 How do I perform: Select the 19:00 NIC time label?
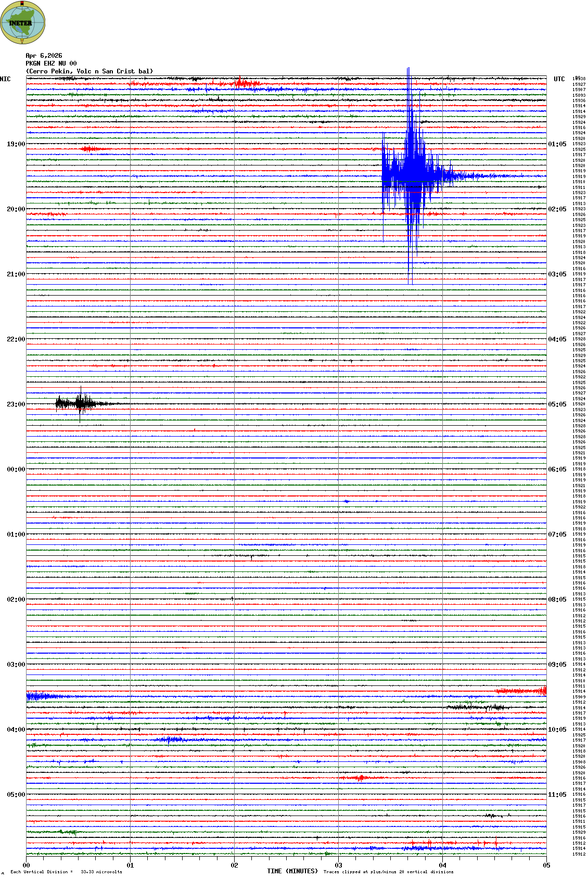pos(16,144)
